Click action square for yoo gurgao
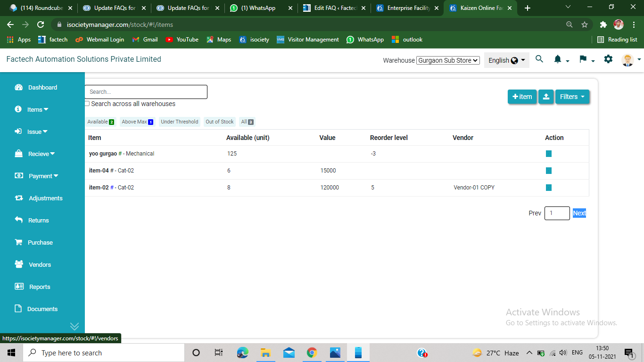The width and height of the screenshot is (644, 362). point(549,154)
